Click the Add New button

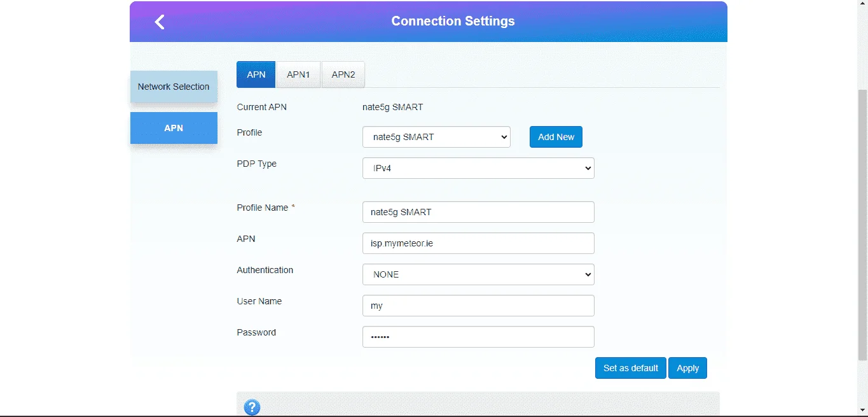[556, 137]
